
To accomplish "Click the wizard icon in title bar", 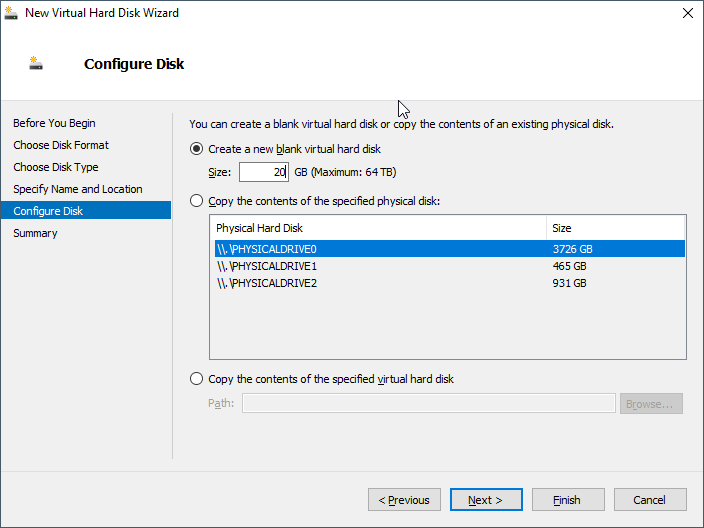I will pyautogui.click(x=12, y=13).
